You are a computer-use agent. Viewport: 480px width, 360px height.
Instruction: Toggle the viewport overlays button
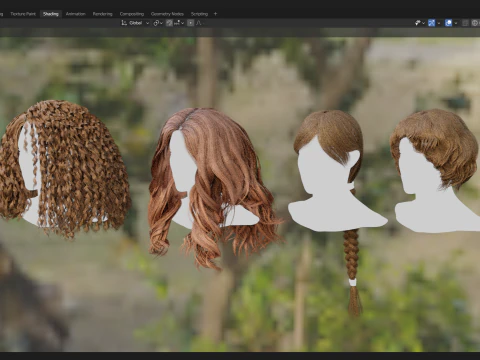coord(449,23)
